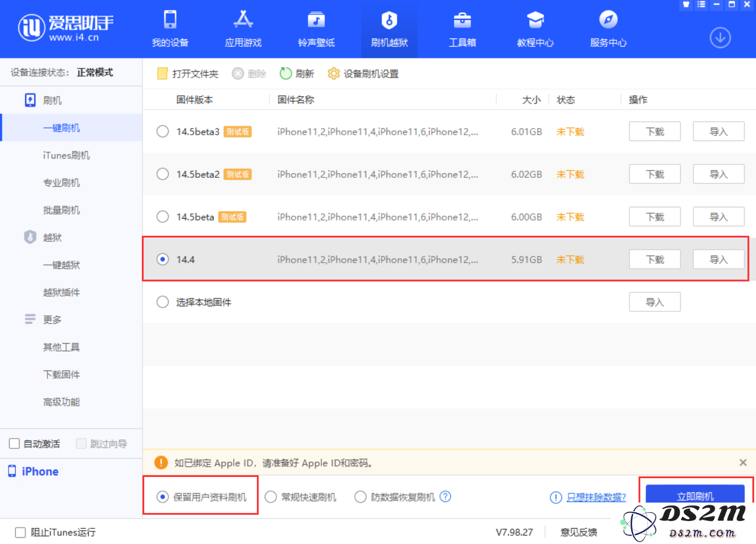Open the 服务中心 tab

(608, 29)
